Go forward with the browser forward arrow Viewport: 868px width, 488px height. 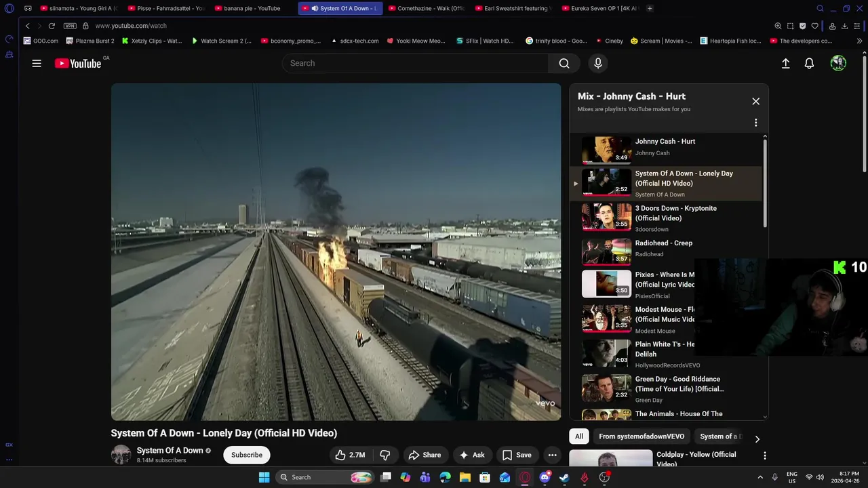[x=39, y=26]
